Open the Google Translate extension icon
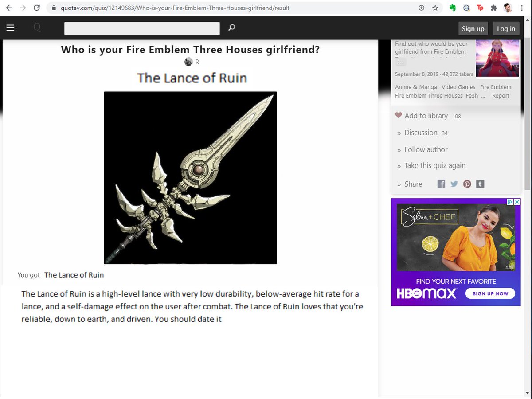 pos(466,8)
